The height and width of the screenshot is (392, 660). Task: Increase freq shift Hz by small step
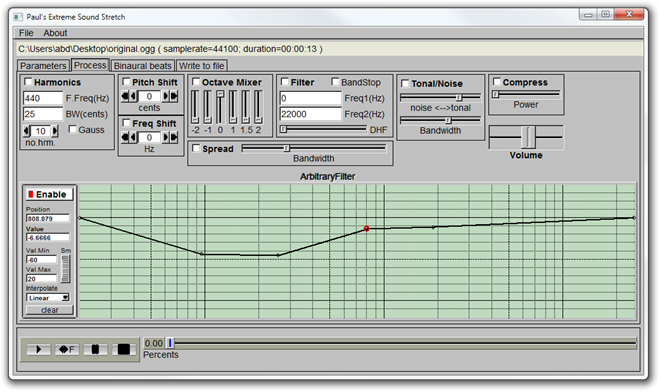165,137
